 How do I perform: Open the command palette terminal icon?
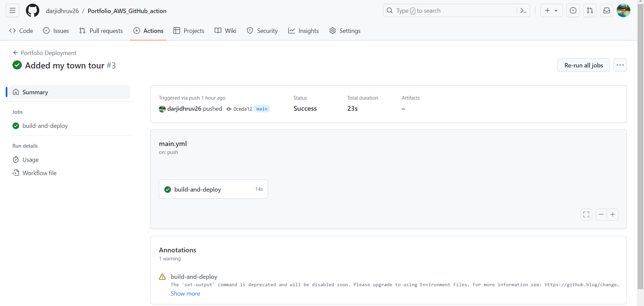(x=523, y=10)
